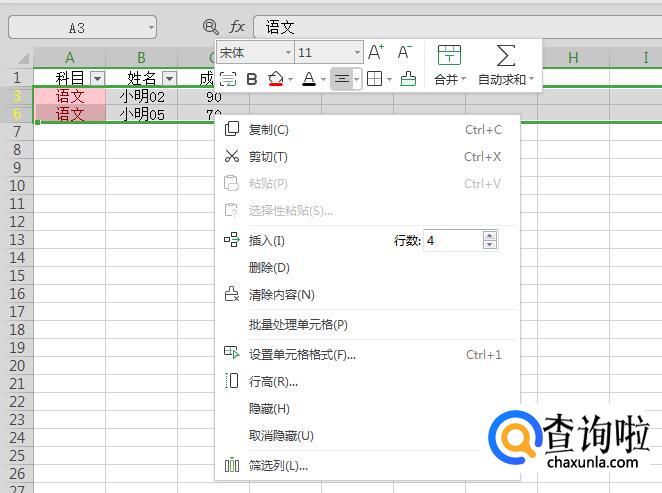
Task: Click the zoom magnifier beside fx
Action: tap(210, 27)
